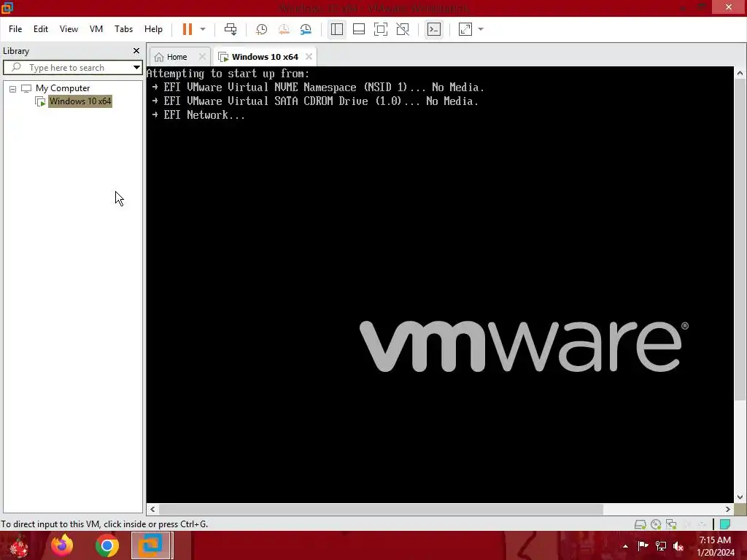Open the File menu
The width and height of the screenshot is (747, 560).
[15, 29]
